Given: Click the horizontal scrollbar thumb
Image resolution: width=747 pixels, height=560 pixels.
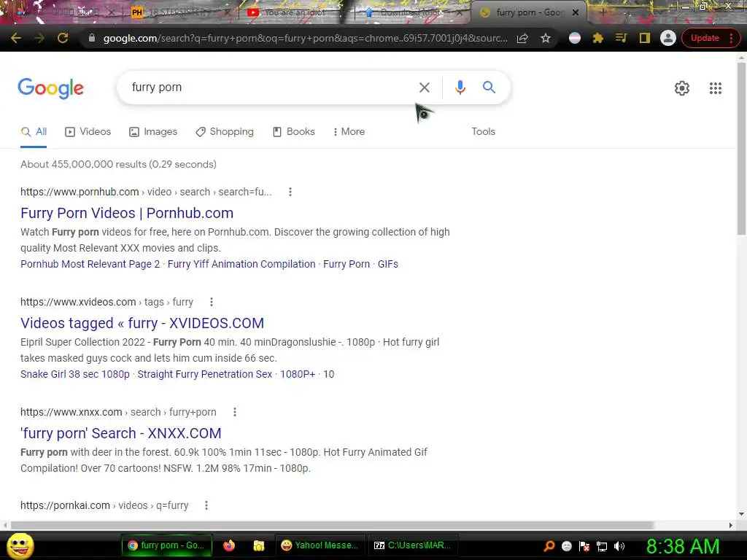Looking at the screenshot, I should pos(332,525).
